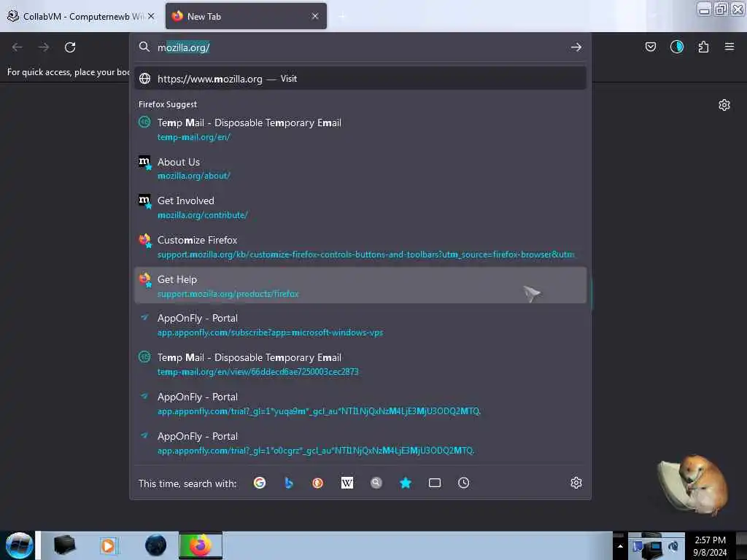This screenshot has width=747, height=560.
Task: Open the Get Help suggestion
Action: (360, 286)
